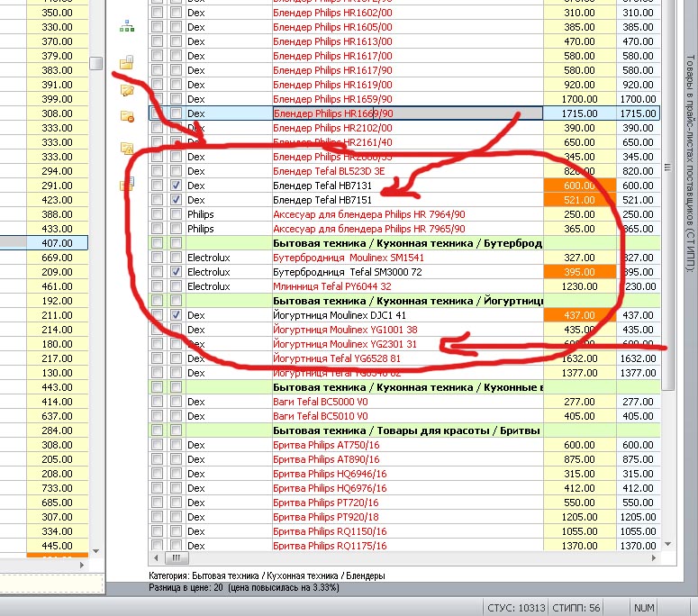Select Бритва Philips HQ6946/16
The image size is (698, 616).
[330, 474]
